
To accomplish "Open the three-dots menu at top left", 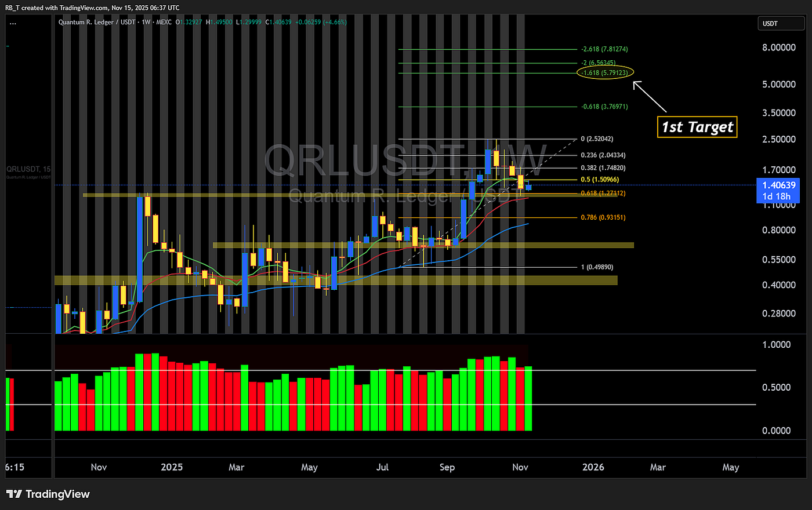I will (13, 23).
